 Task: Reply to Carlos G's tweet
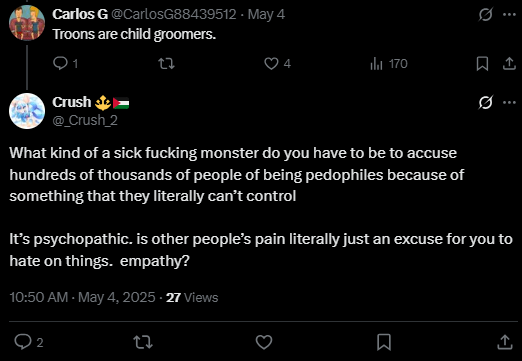click(x=65, y=63)
